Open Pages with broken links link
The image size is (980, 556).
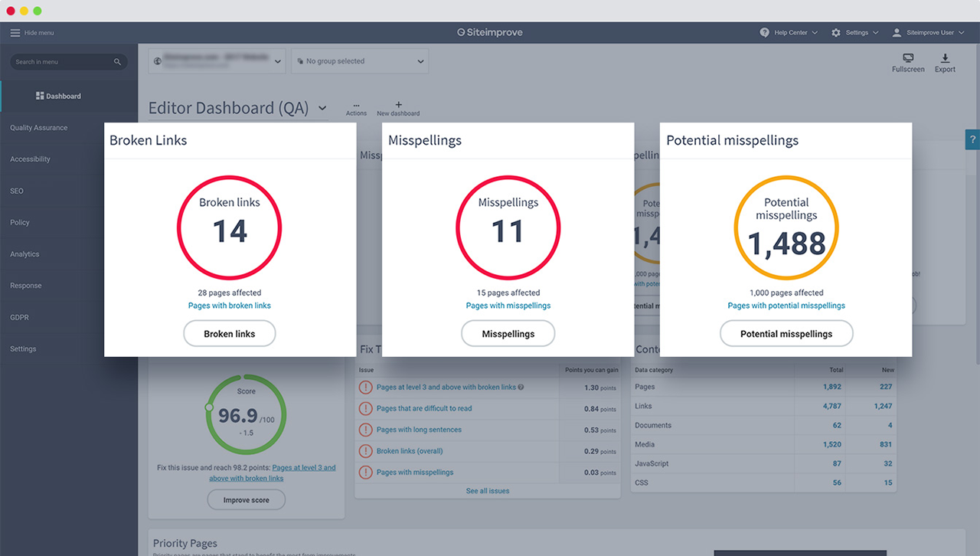[229, 305]
